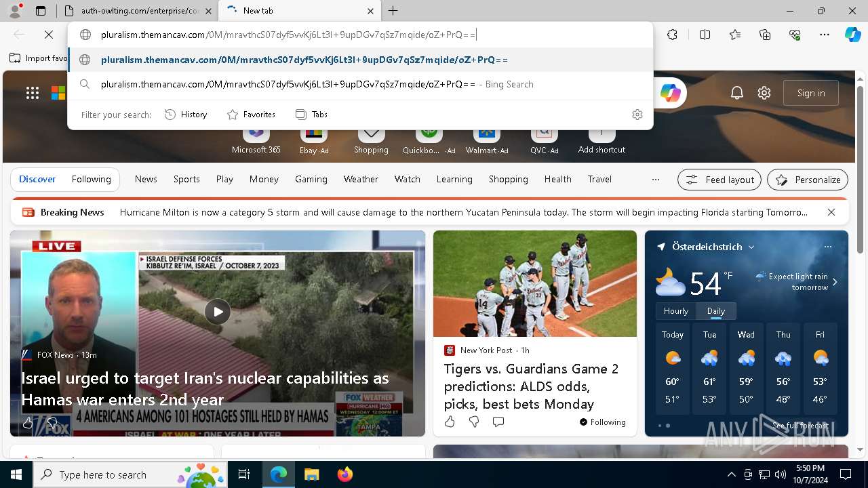The width and height of the screenshot is (868, 488).
Task: Open the Gaming category
Action: (311, 180)
